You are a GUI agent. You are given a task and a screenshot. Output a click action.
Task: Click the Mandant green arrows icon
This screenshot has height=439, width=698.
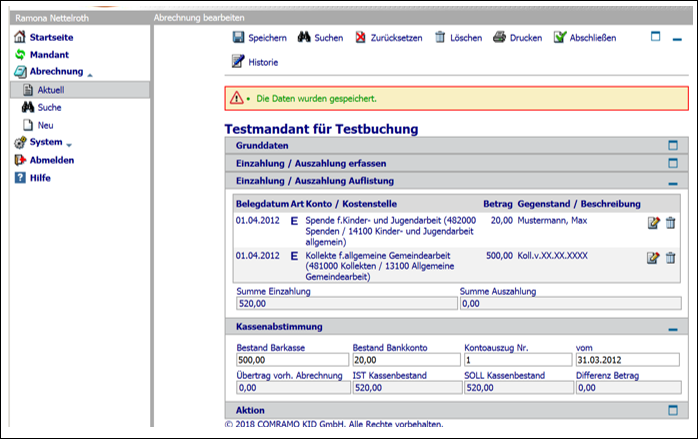[20, 54]
